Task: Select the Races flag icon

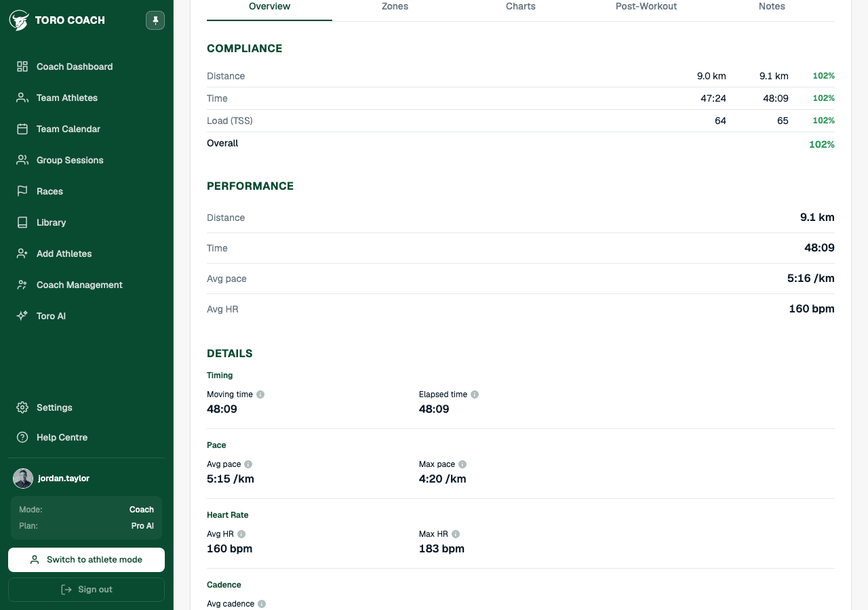Action: [22, 191]
